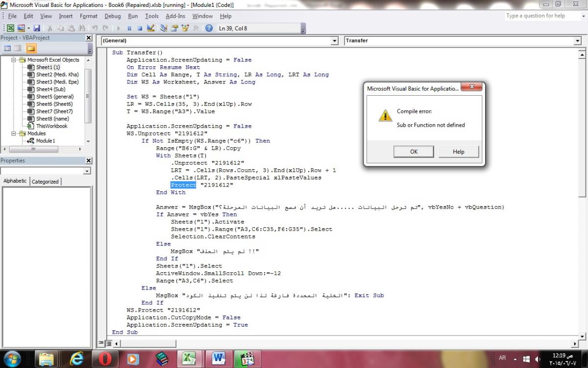
Task: Select Sheet4 (Sub) in project tree
Action: 50,89
